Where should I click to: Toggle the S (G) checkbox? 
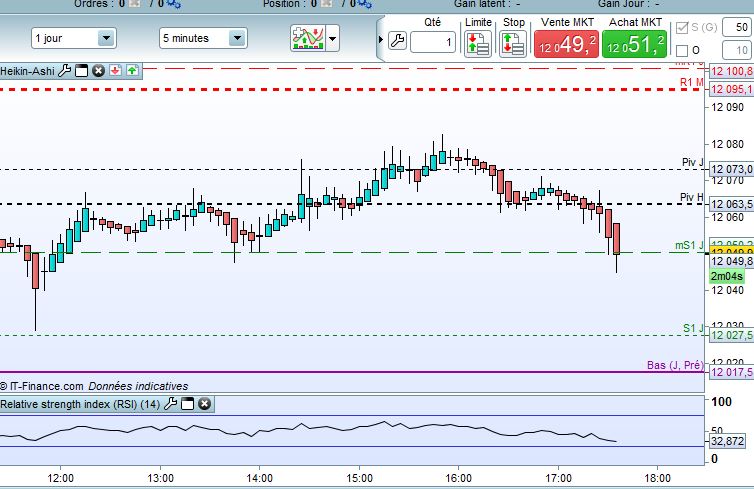coord(681,27)
